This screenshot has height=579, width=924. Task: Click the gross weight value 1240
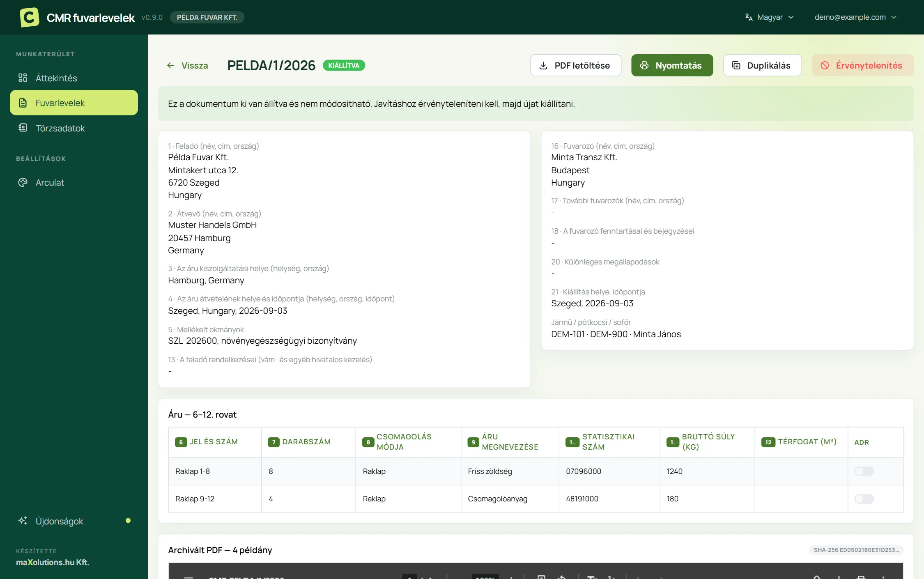(x=674, y=471)
